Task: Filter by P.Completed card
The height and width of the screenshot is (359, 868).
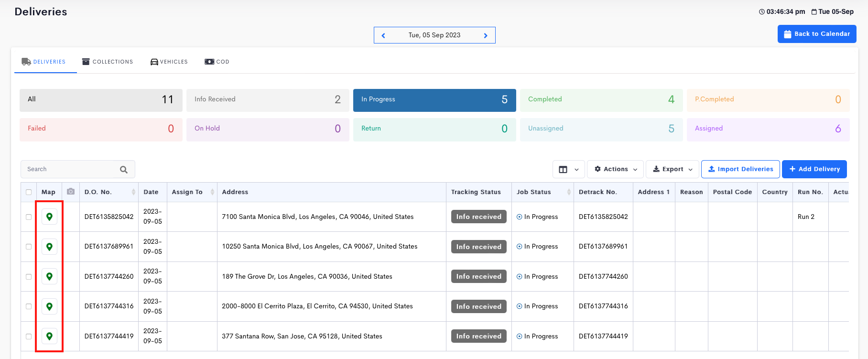Action: pos(768,100)
